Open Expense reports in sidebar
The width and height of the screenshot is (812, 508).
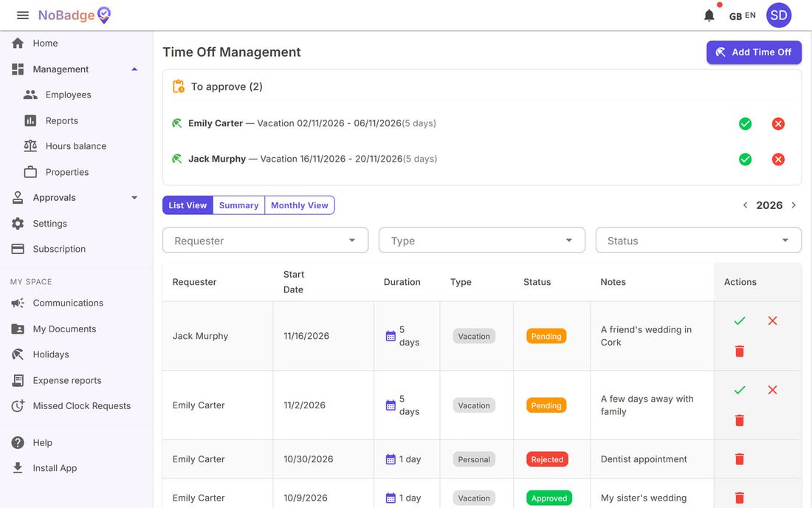tap(77, 380)
